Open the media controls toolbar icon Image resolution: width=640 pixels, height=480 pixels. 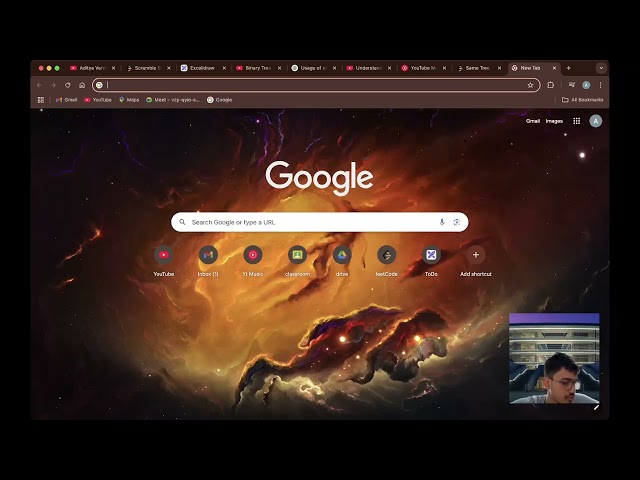point(572,85)
